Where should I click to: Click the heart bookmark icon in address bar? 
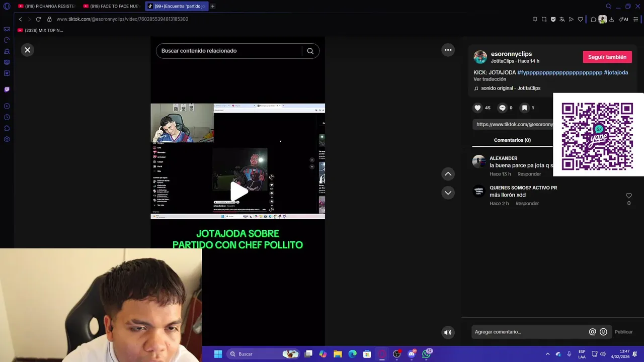click(x=580, y=19)
